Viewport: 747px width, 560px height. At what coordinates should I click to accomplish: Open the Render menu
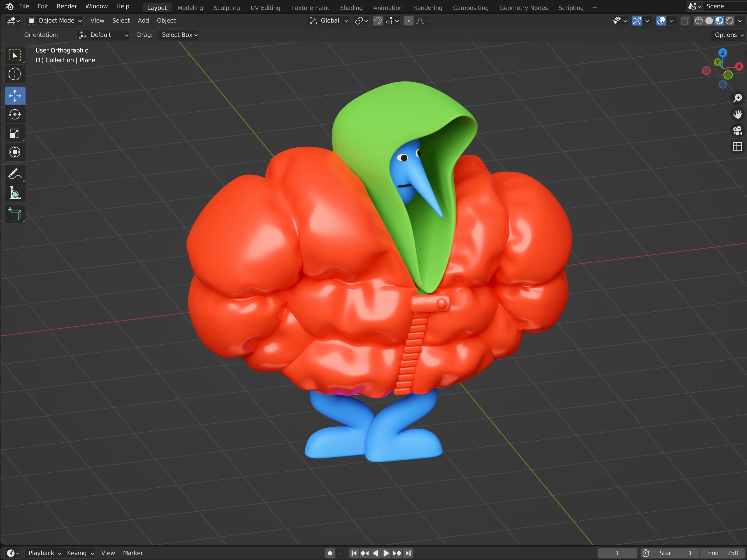(67, 6)
